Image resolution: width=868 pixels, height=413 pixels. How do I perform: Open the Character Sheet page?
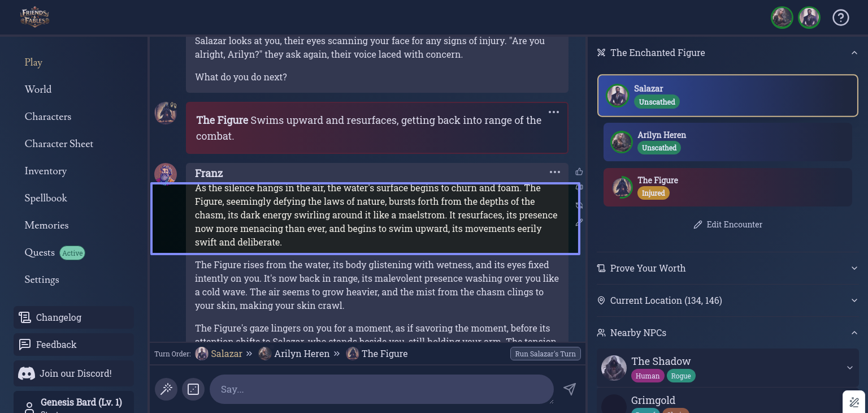pyautogui.click(x=59, y=144)
